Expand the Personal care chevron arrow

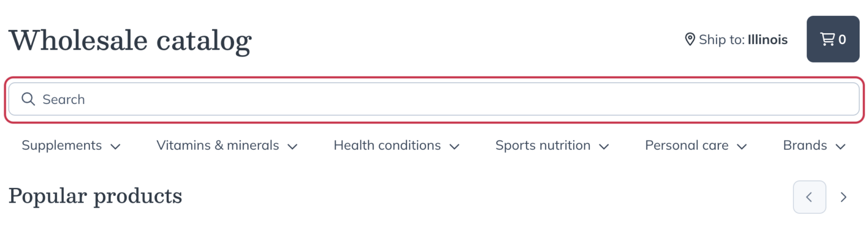click(742, 146)
